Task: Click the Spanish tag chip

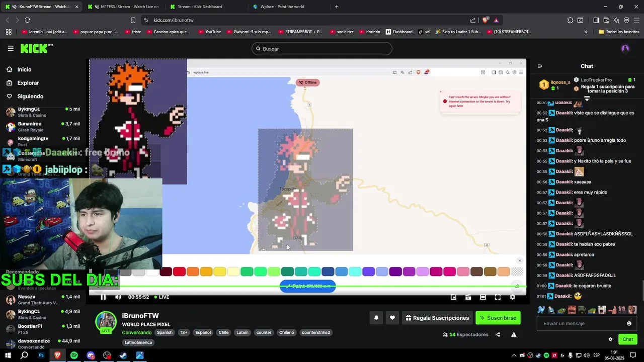Action: [165, 333]
